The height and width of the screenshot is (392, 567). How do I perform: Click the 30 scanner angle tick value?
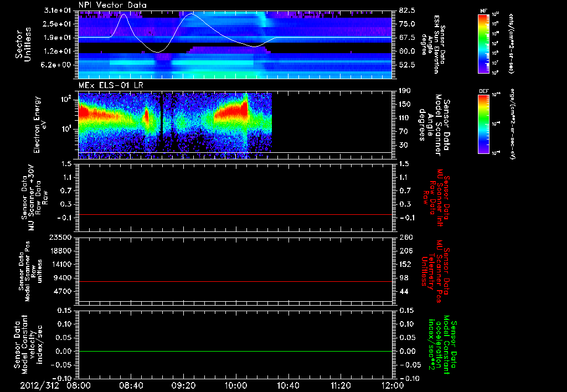tap(403, 146)
